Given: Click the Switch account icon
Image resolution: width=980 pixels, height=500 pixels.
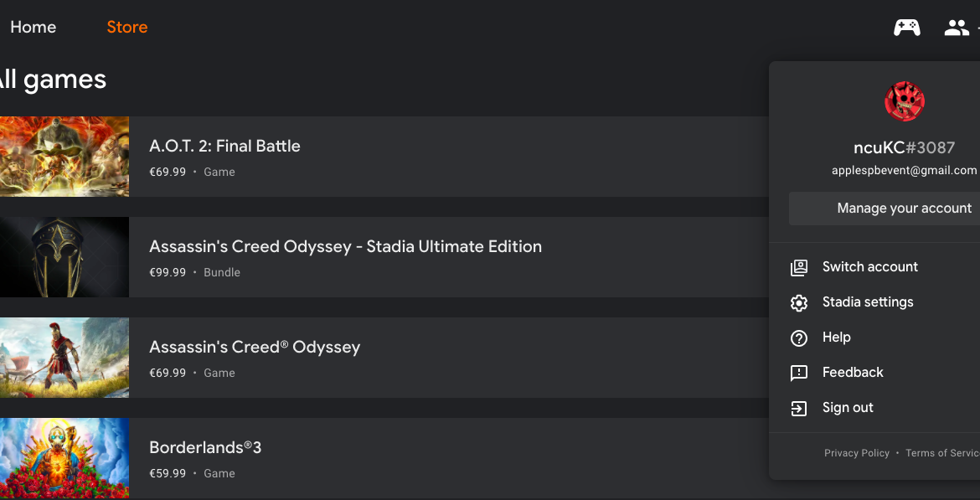Looking at the screenshot, I should [799, 267].
